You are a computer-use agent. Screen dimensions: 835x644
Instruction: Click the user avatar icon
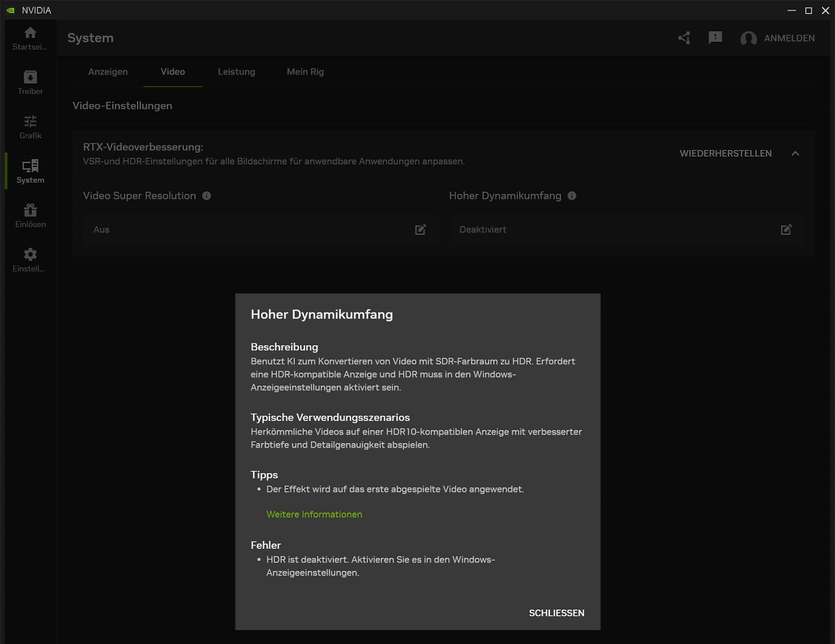[748, 38]
